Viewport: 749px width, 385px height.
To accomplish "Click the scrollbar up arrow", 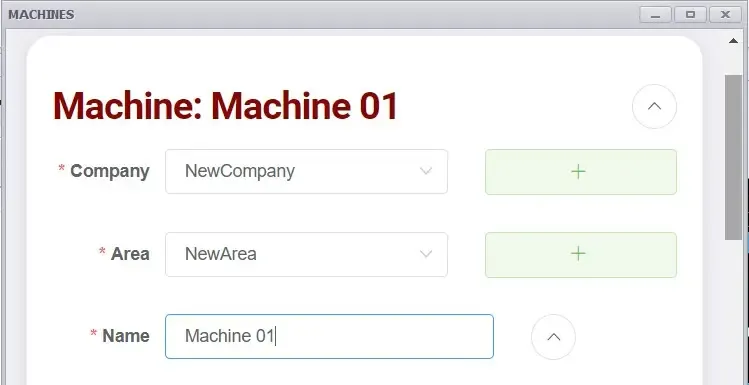I will (x=733, y=41).
